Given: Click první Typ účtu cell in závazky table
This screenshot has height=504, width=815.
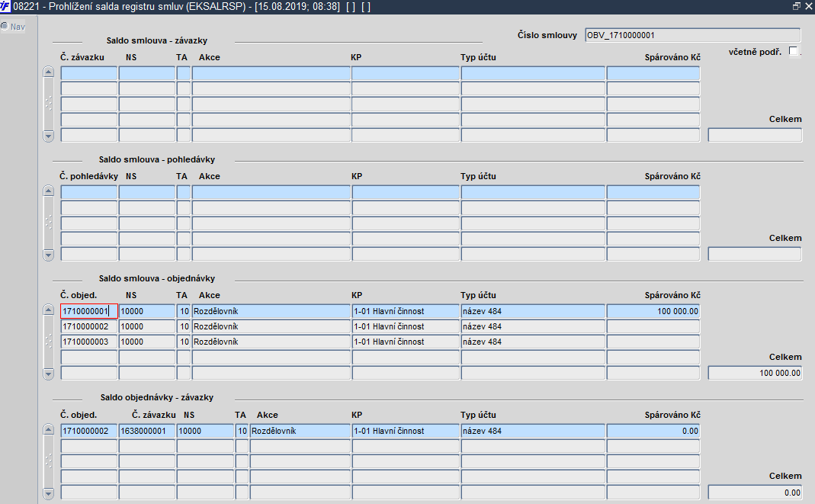Looking at the screenshot, I should 533,73.
